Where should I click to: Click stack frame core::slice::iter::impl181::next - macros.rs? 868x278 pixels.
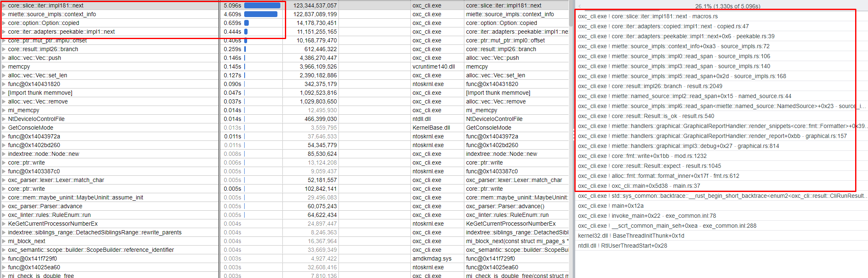(x=648, y=16)
